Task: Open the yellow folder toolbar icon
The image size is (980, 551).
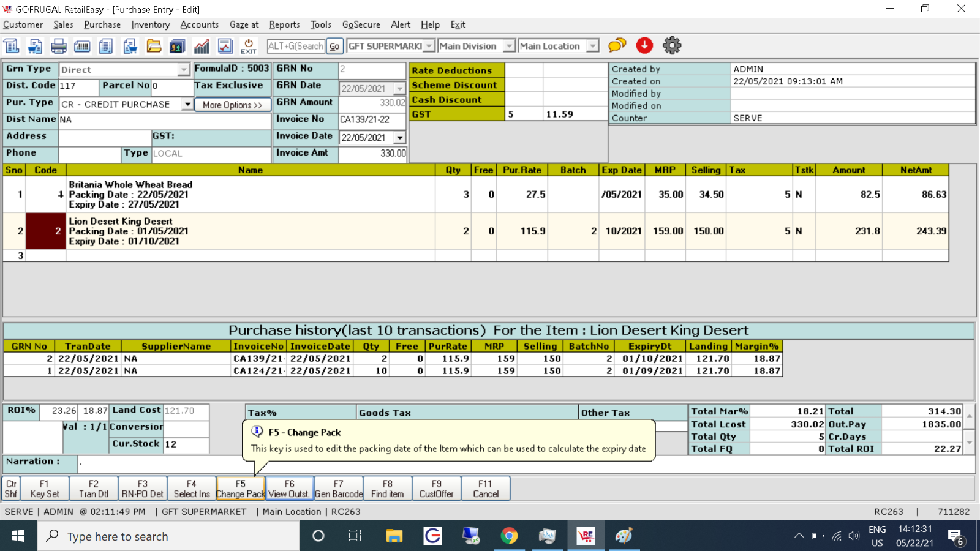Action: click(154, 46)
